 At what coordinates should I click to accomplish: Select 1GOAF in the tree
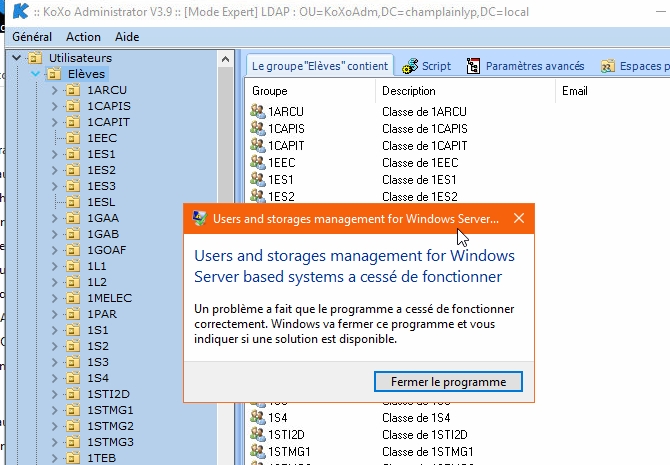tap(107, 250)
